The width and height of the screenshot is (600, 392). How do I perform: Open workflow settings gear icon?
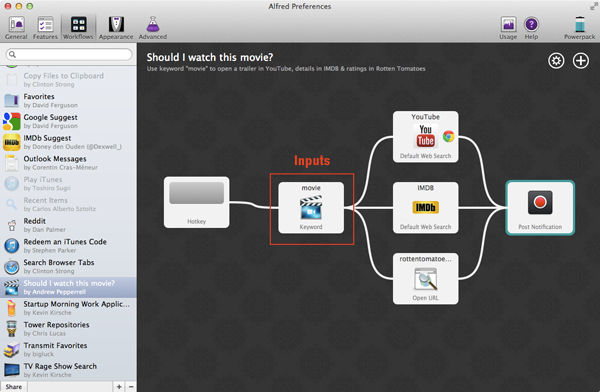click(x=556, y=60)
